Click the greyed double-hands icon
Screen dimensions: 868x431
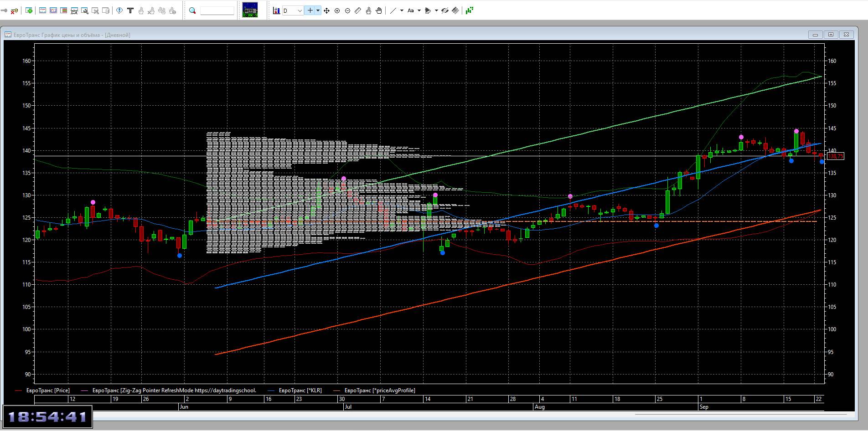[162, 10]
